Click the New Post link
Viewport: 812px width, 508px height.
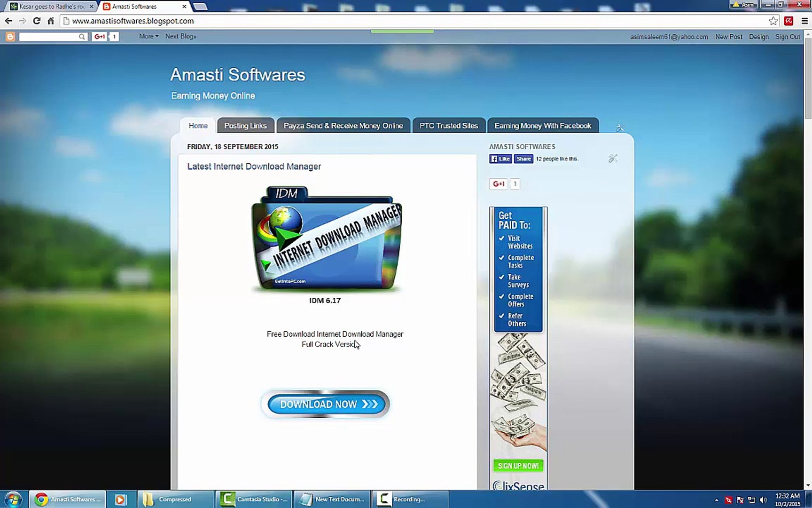729,37
